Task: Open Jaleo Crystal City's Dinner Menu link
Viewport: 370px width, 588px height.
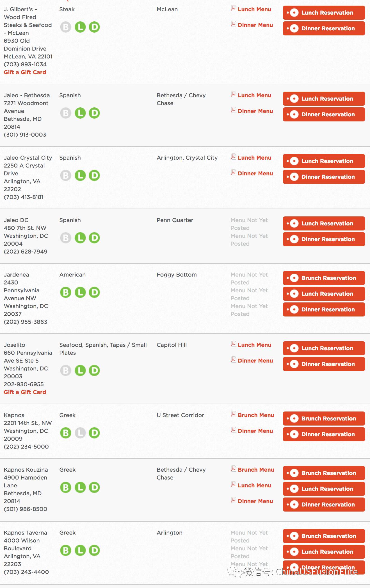Action: tap(255, 173)
